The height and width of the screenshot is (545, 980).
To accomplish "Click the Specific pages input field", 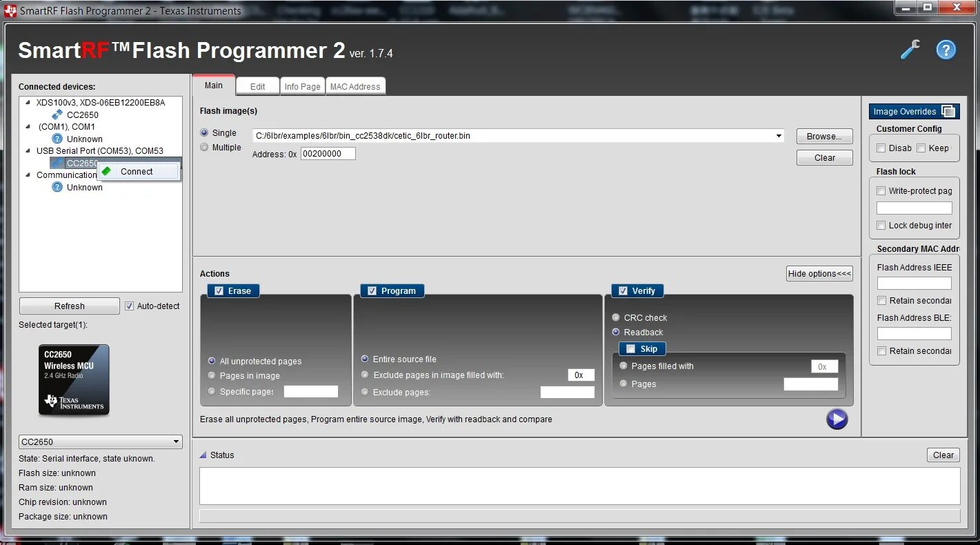I will (x=311, y=391).
